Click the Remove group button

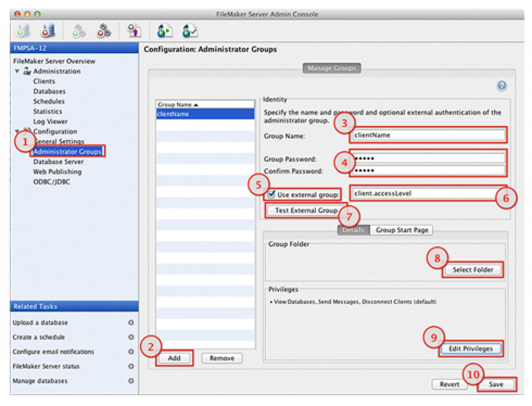tap(222, 358)
